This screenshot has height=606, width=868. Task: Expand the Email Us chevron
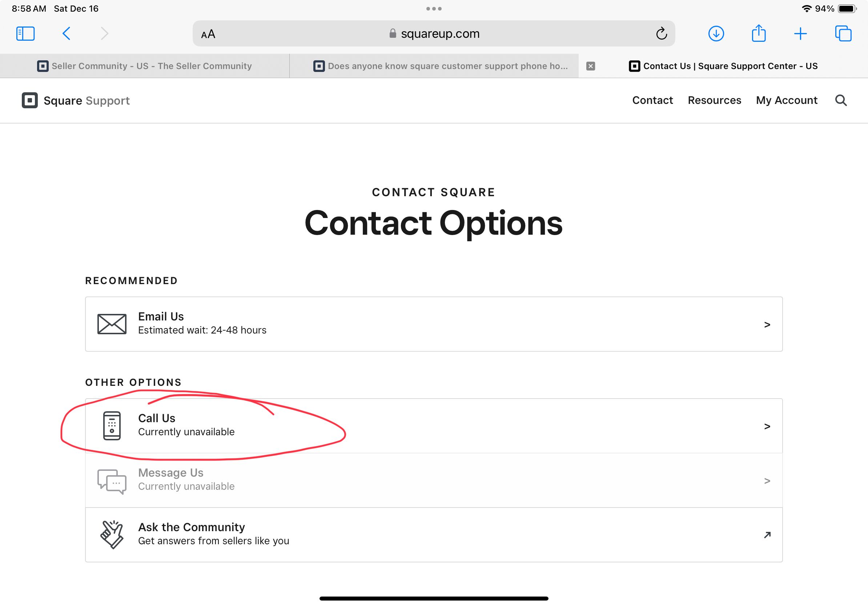coord(767,324)
